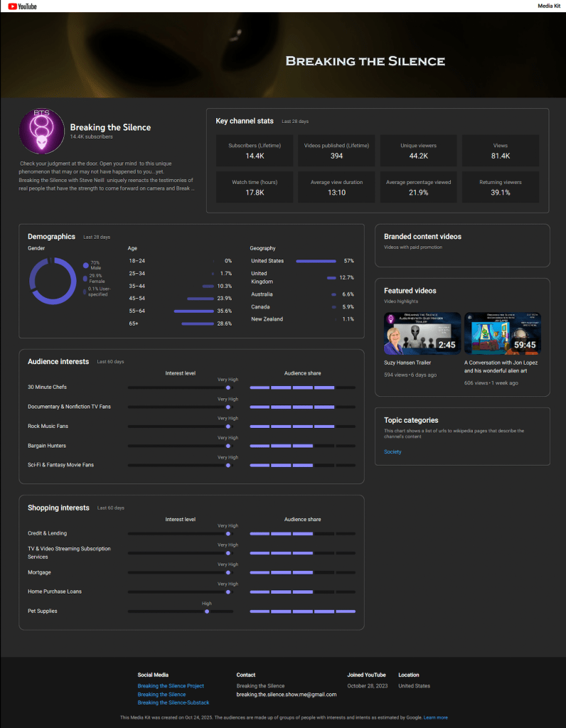
Task: Click the contact email address
Action: (287, 695)
